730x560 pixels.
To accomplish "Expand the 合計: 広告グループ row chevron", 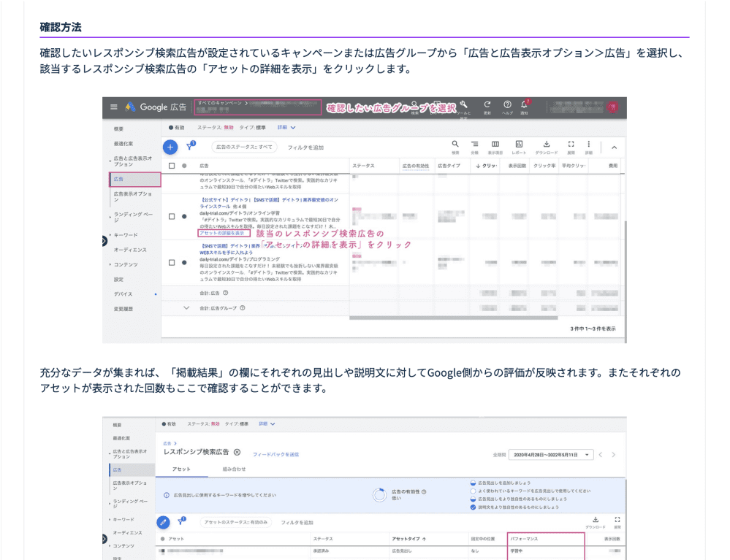I will point(186,308).
